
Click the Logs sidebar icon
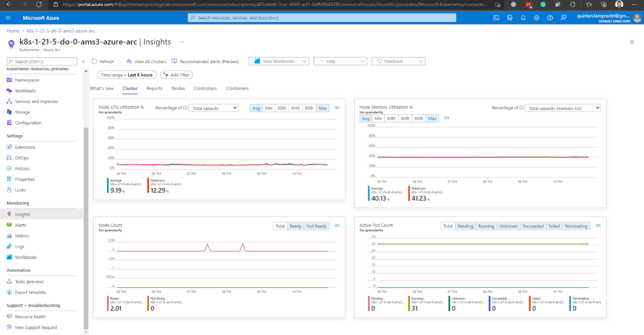[9, 247]
